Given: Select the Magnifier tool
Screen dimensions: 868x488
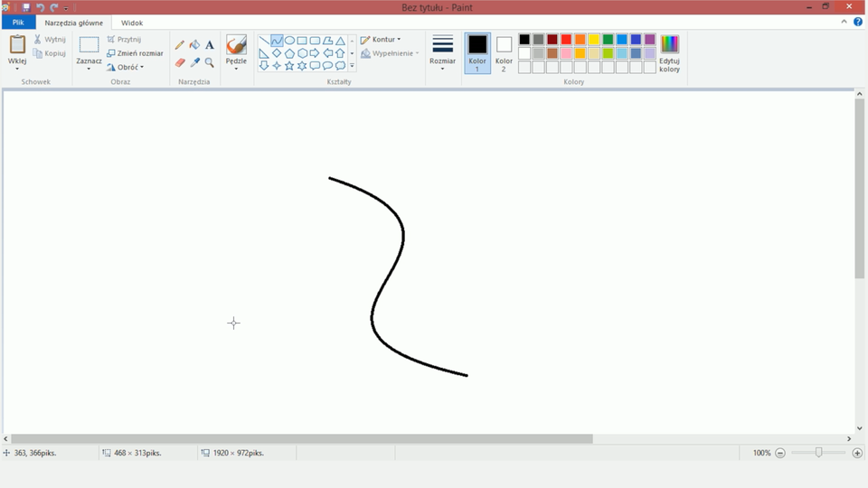Looking at the screenshot, I should coord(209,62).
